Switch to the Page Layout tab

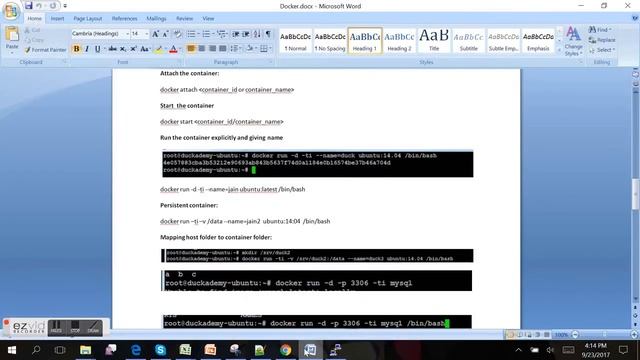click(88, 18)
